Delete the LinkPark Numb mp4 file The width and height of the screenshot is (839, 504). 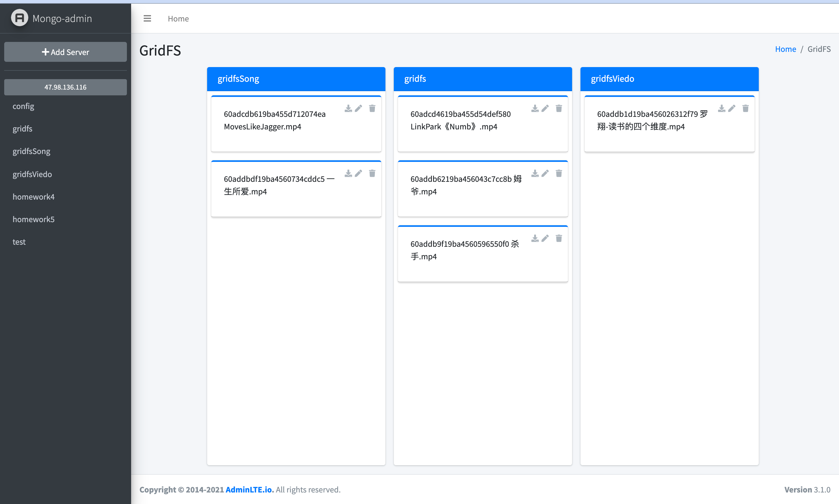click(559, 108)
